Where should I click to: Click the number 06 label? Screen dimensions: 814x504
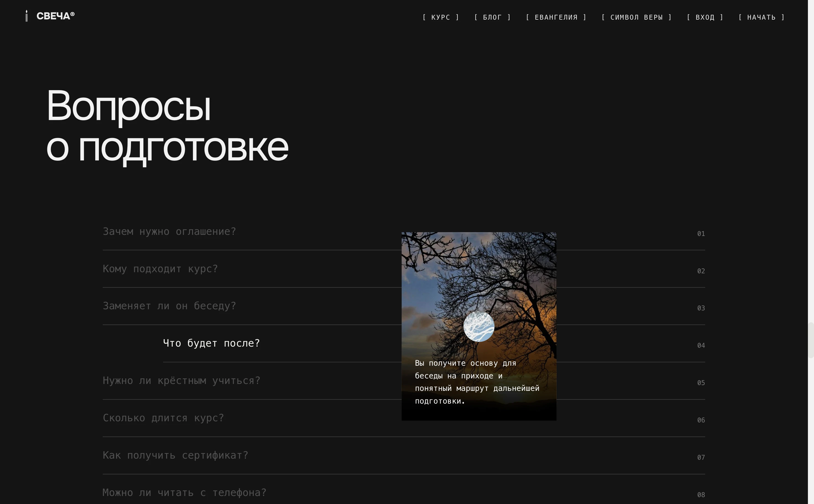click(701, 420)
